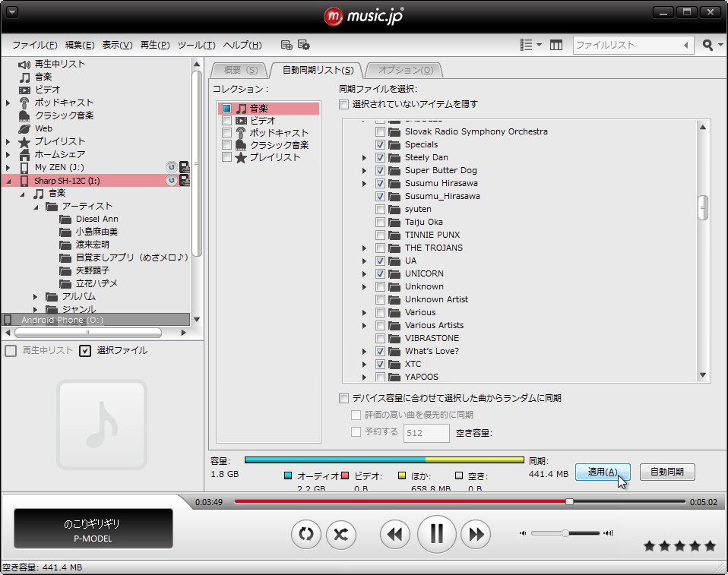Screen dimensions: 728x575
Task: Click the device options icon next to My ZEN
Action: click(x=185, y=167)
